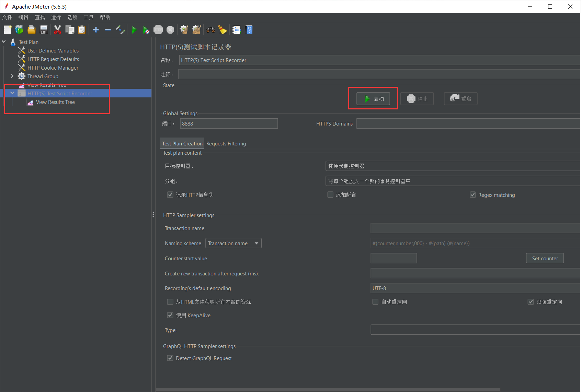This screenshot has height=392, width=581.
Task: Enable the 添加断言 checkbox
Action: [x=330, y=195]
